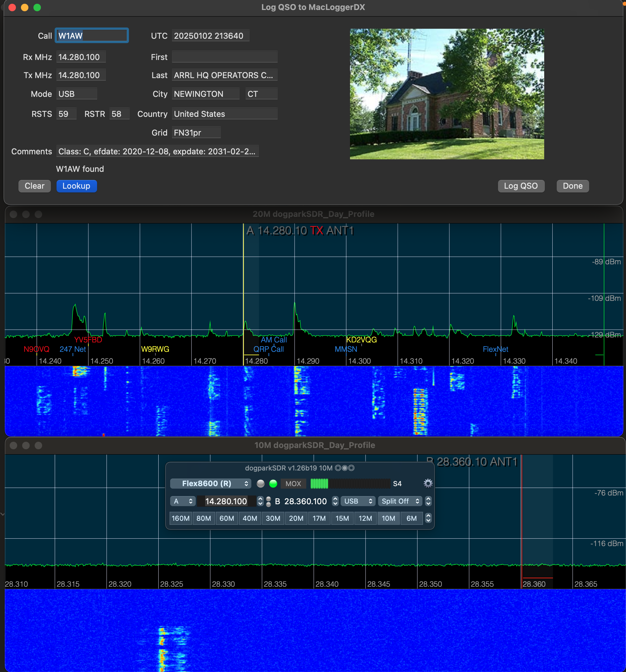Switch to the 20M band
The height and width of the screenshot is (672, 626).
click(296, 518)
